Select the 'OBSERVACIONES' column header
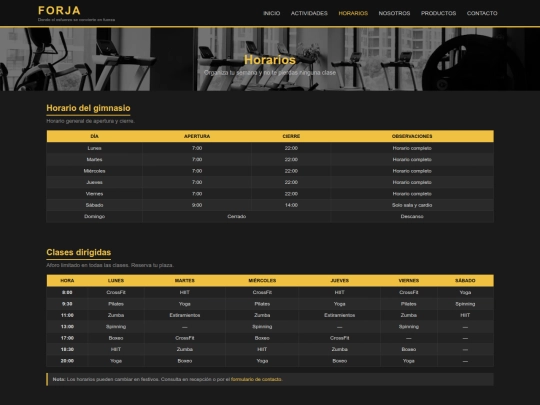 (x=412, y=136)
